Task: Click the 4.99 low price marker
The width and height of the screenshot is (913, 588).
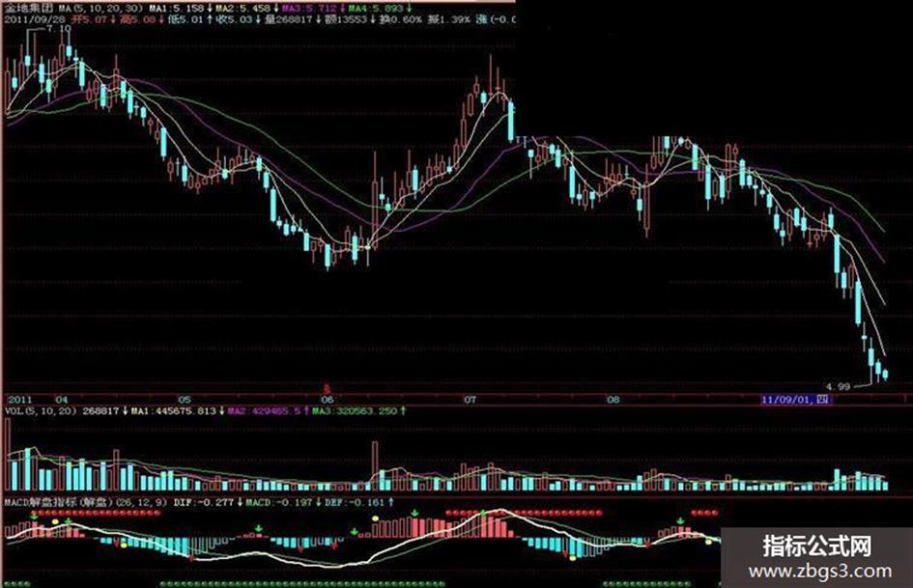Action: pos(838,386)
